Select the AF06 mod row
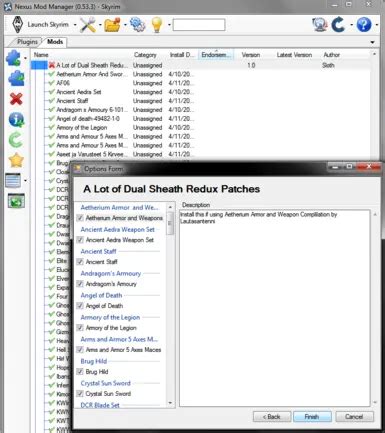The width and height of the screenshot is (385, 433). [201, 83]
